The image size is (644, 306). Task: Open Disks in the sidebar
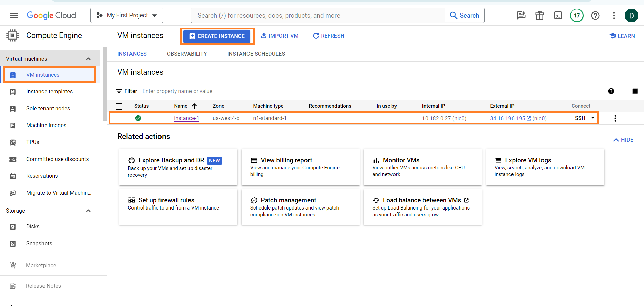pos(33,226)
